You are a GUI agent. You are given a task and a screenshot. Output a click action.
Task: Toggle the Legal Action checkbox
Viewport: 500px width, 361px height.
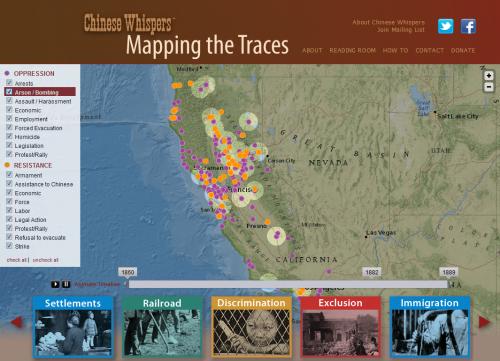click(9, 219)
